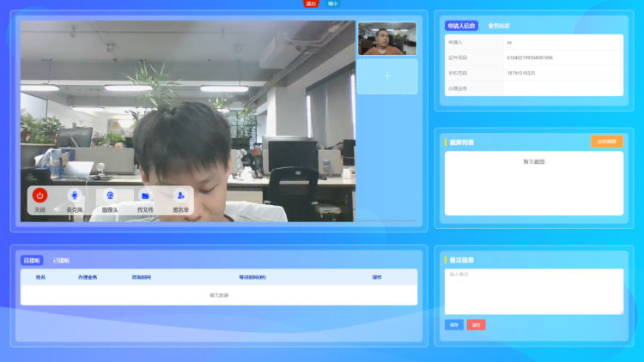644x362 pixels.
Task: Click the ID-number row label in the info table
Action: click(x=458, y=57)
